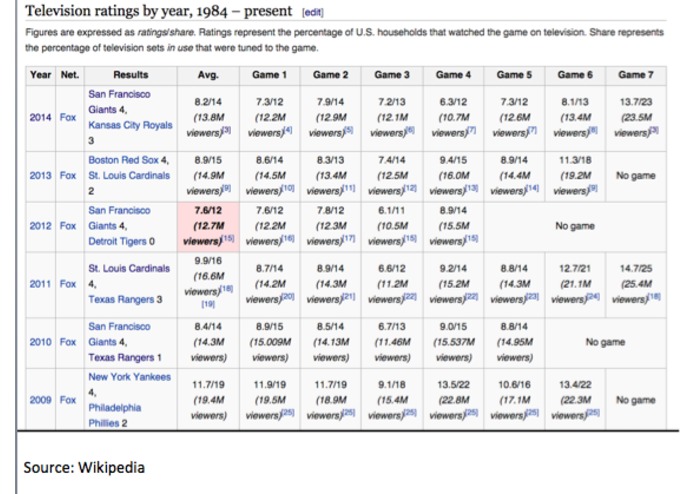Image resolution: width=695 pixels, height=494 pixels.
Task: Click the 2012 row No game cell
Action: click(575, 226)
